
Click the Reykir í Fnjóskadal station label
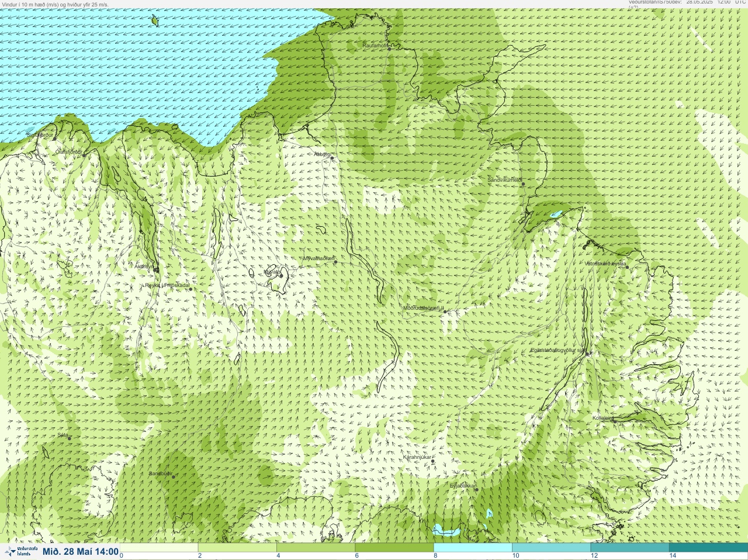(x=168, y=285)
